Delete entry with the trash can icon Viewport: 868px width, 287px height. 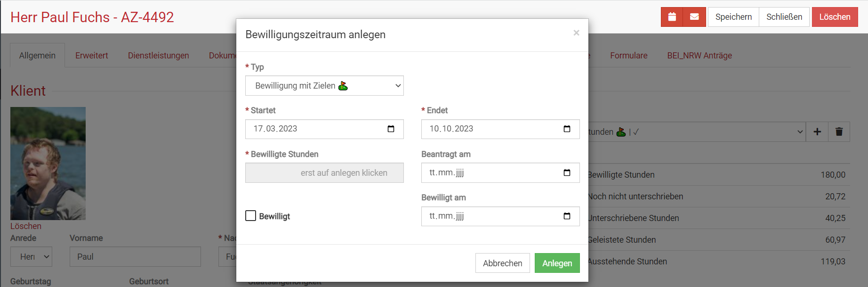click(x=839, y=132)
